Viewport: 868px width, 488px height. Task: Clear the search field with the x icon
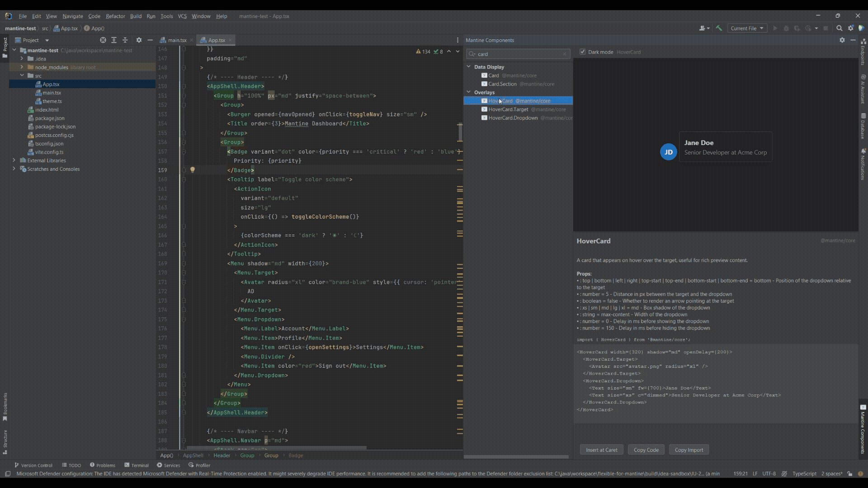click(x=565, y=54)
